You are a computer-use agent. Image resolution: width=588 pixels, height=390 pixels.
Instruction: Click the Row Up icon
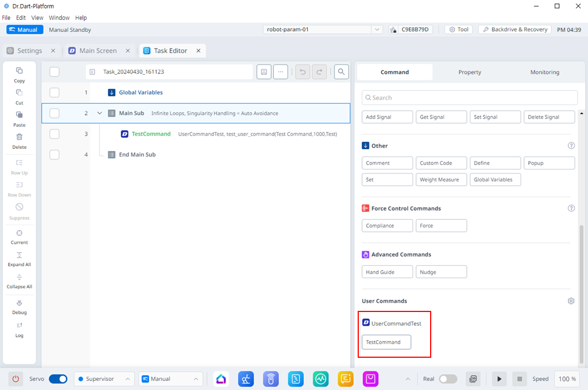19,163
